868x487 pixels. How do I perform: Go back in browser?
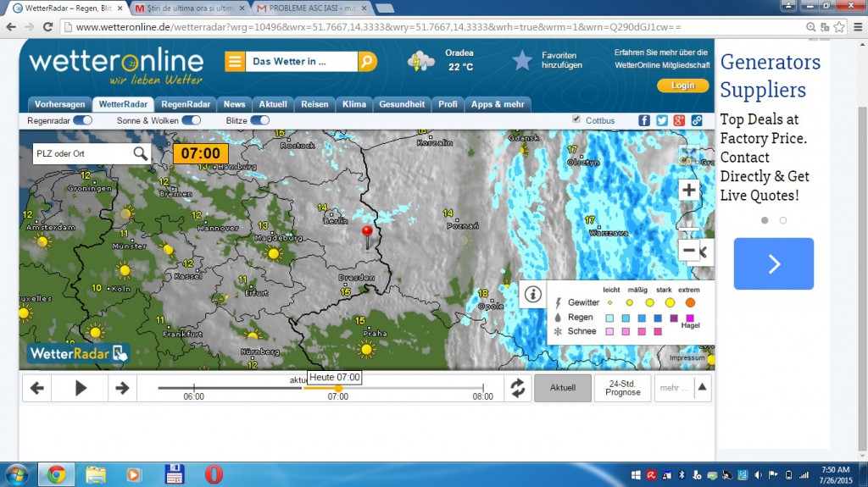11,26
